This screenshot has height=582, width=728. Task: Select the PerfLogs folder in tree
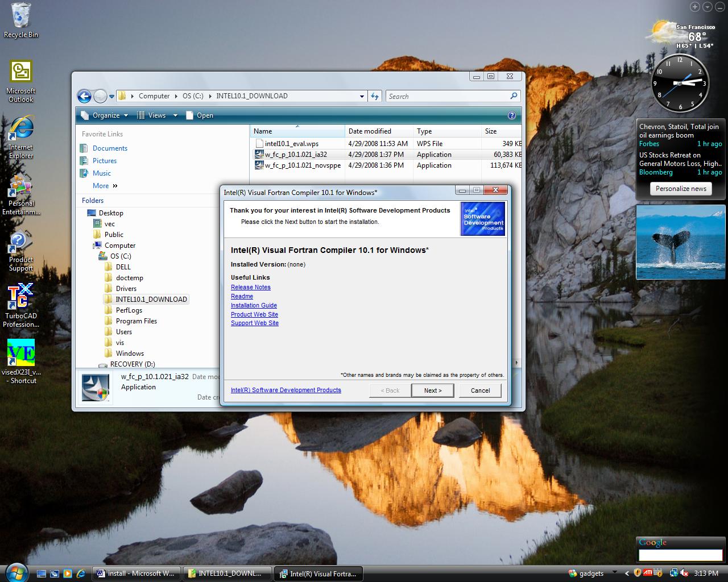[x=129, y=310]
